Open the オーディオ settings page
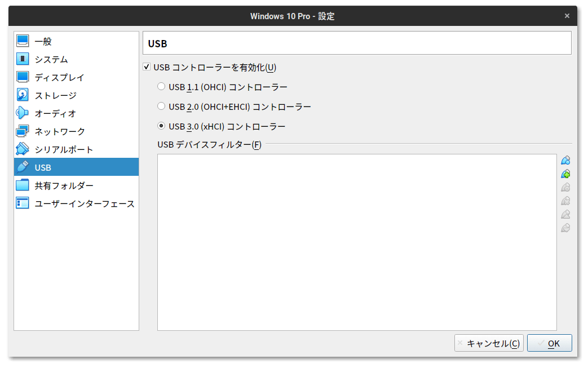 76,113
